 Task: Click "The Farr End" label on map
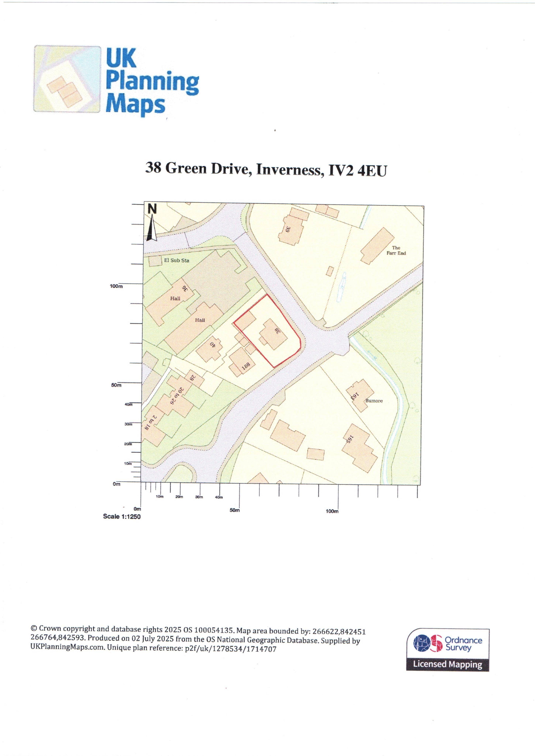(396, 250)
